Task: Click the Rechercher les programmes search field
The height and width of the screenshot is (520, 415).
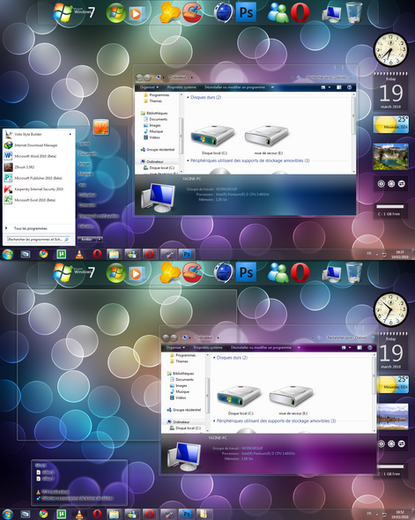Action: click(x=38, y=239)
